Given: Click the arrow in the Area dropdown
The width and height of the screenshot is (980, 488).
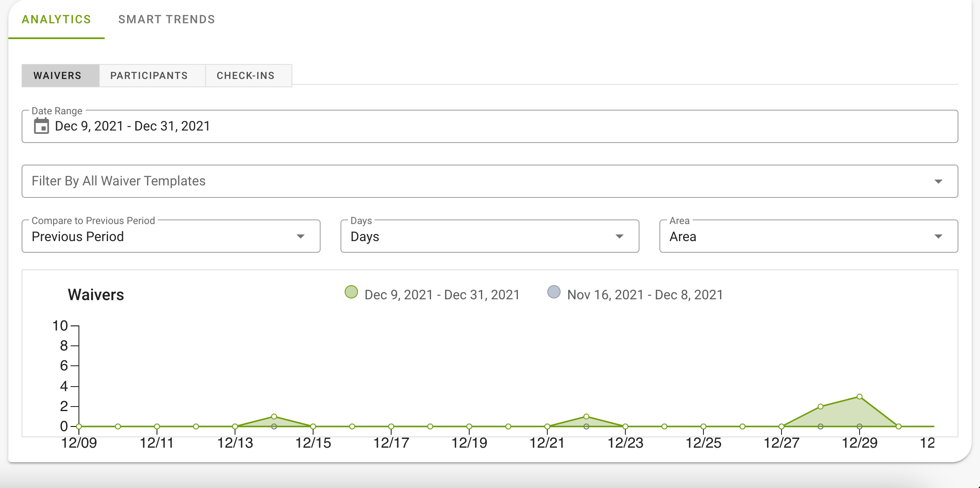Looking at the screenshot, I should [938, 237].
